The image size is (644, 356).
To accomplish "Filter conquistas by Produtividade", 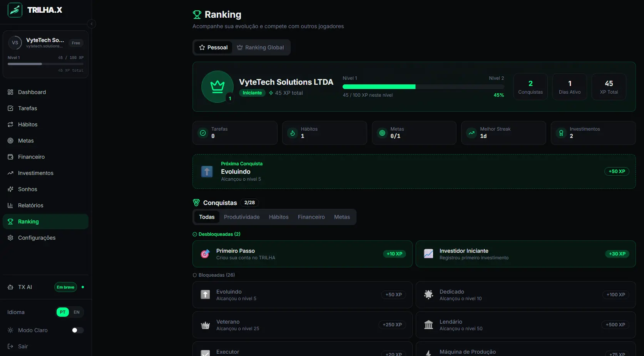I will (x=242, y=217).
